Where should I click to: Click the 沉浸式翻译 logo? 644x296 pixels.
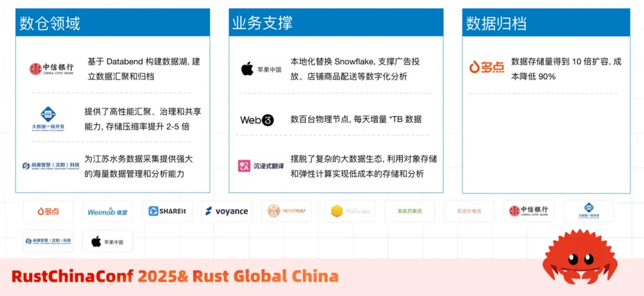coord(261,166)
